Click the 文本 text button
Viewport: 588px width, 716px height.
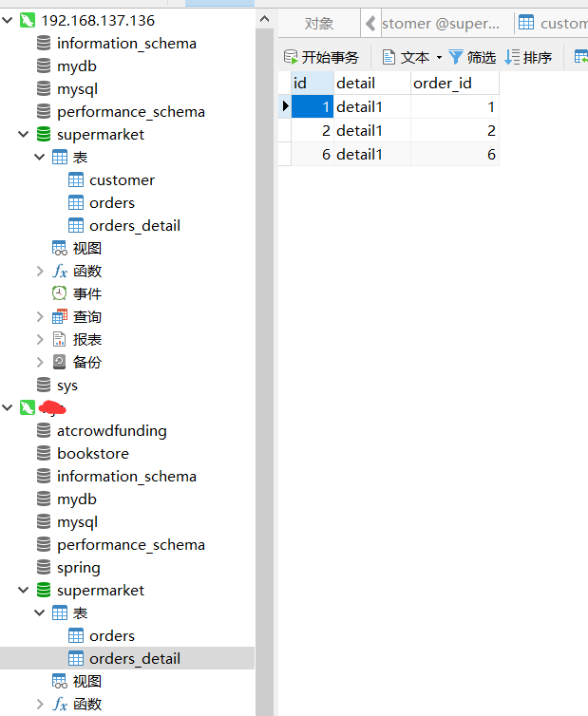point(407,58)
